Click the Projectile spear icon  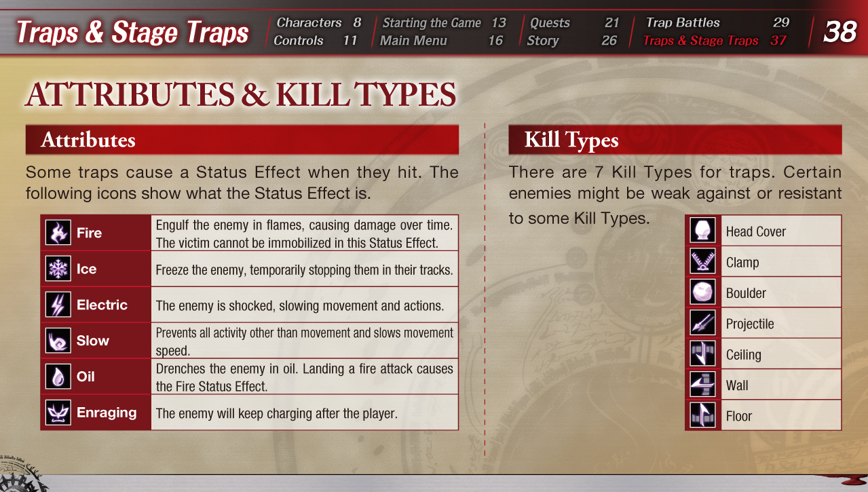pos(702,323)
